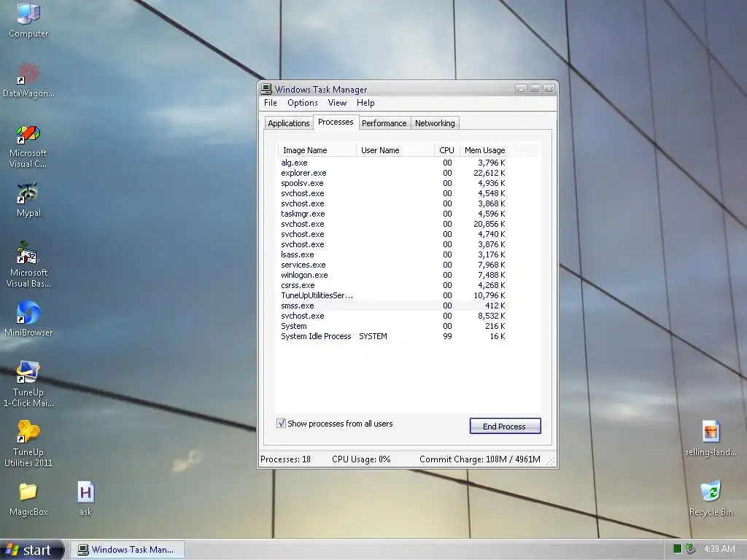
Task: Select the TuneUp 1-Click Maintenance shortcut
Action: tap(28, 384)
